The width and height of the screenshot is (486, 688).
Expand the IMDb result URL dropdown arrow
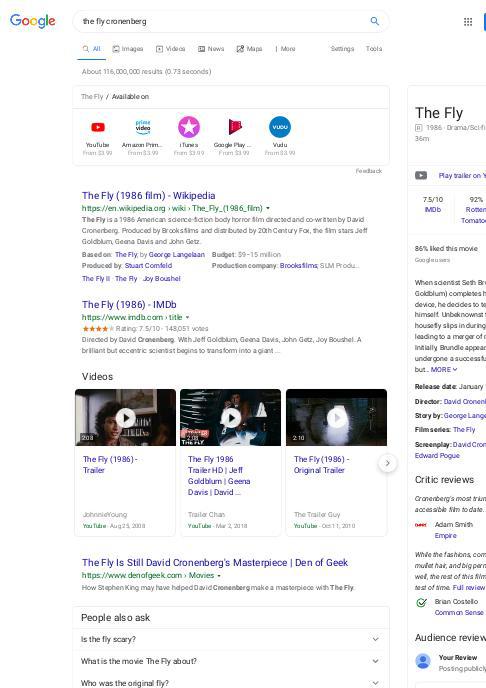pos(187,317)
